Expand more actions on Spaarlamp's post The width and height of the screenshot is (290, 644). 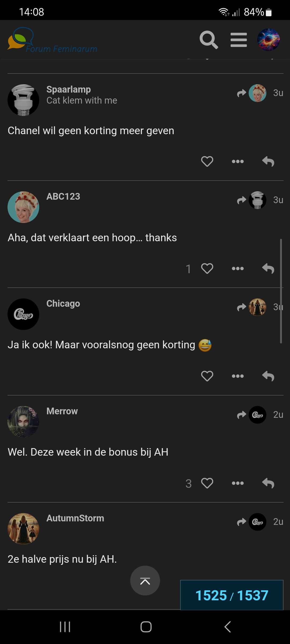(x=238, y=162)
